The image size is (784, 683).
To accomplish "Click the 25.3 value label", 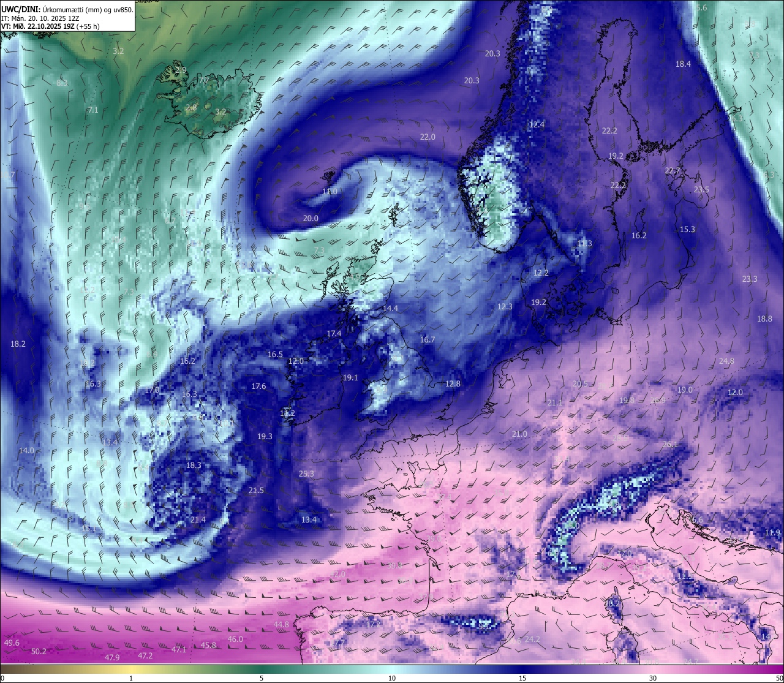I will point(306,474).
